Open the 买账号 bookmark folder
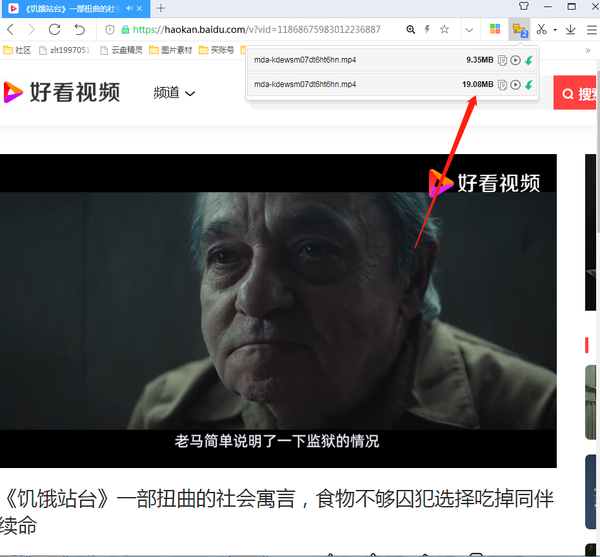 pos(216,50)
